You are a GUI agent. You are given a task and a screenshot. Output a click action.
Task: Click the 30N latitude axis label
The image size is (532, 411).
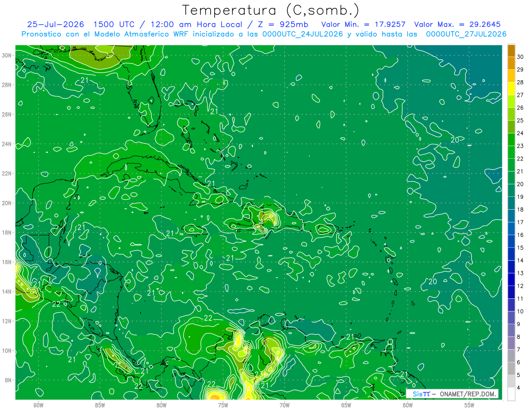[x=6, y=55]
